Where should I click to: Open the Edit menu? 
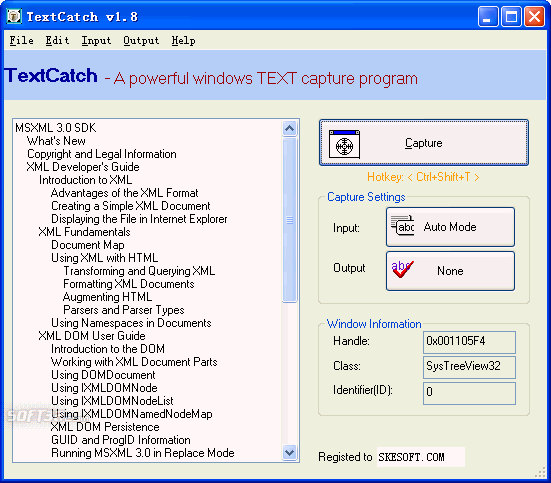click(57, 40)
